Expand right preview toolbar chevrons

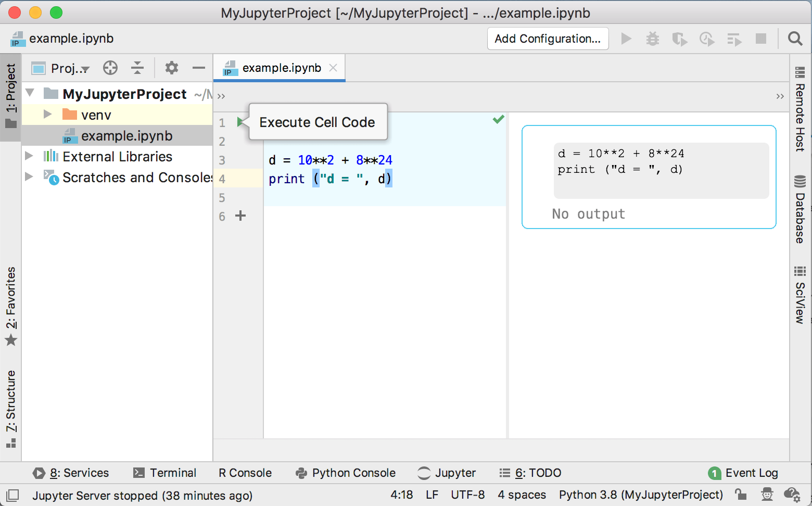tap(780, 96)
